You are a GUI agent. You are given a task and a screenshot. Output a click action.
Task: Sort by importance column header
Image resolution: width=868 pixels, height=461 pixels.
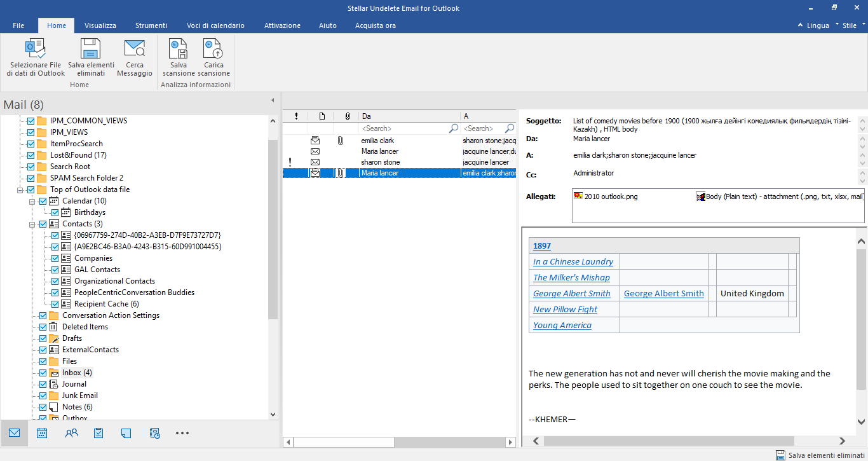pos(295,116)
